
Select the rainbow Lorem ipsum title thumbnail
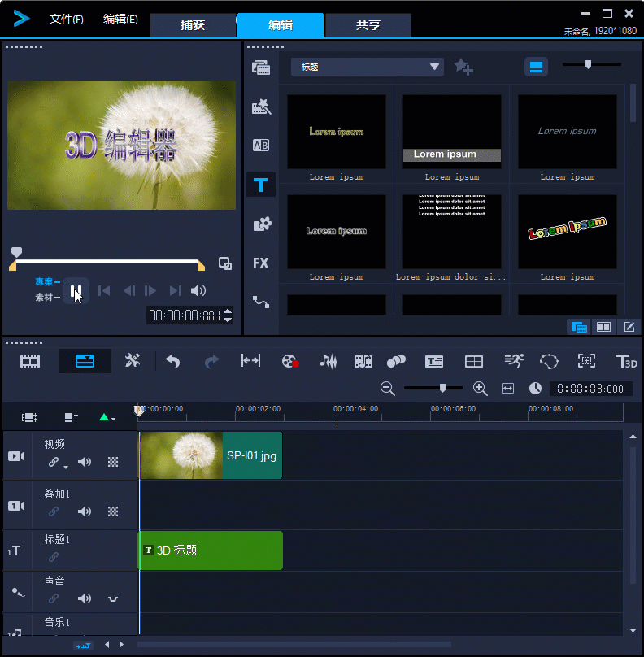pos(567,230)
